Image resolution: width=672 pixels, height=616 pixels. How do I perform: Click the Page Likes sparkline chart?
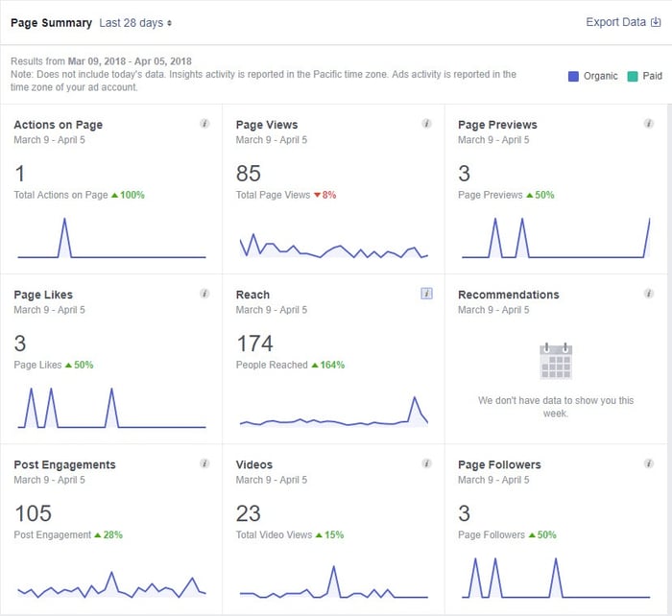(x=112, y=408)
